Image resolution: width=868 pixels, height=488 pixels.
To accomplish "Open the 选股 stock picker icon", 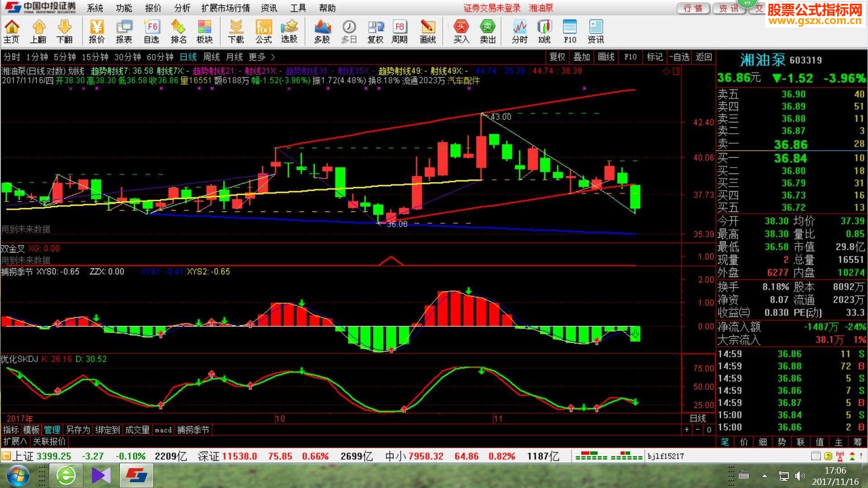I will pyautogui.click(x=289, y=32).
